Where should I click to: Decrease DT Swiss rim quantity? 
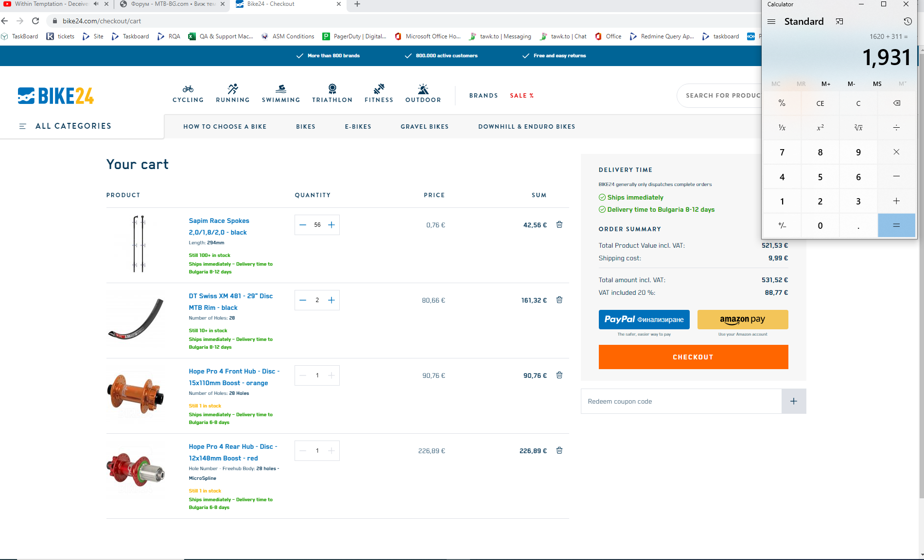[303, 300]
